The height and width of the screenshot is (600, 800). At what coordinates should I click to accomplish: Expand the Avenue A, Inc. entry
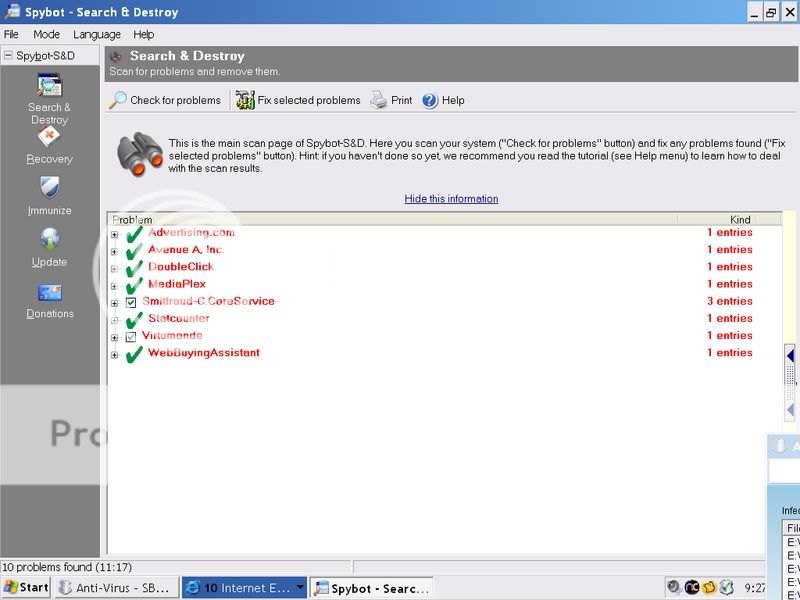click(x=114, y=252)
